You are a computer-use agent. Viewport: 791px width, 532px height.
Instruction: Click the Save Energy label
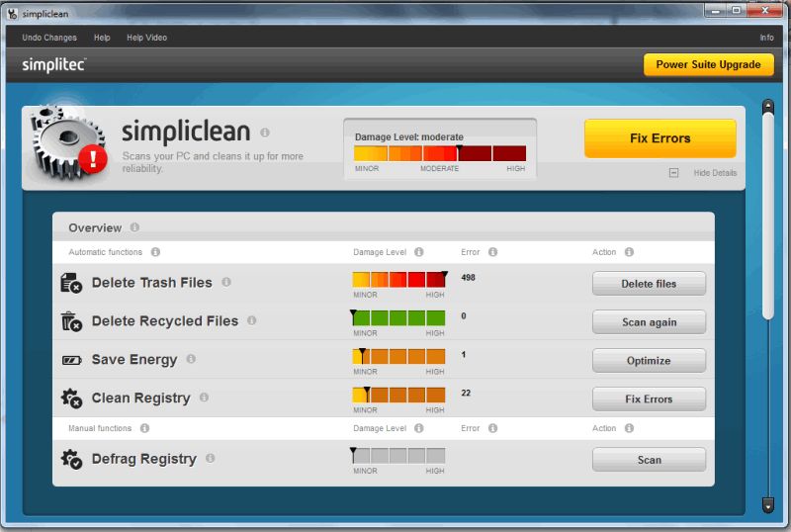click(x=134, y=359)
